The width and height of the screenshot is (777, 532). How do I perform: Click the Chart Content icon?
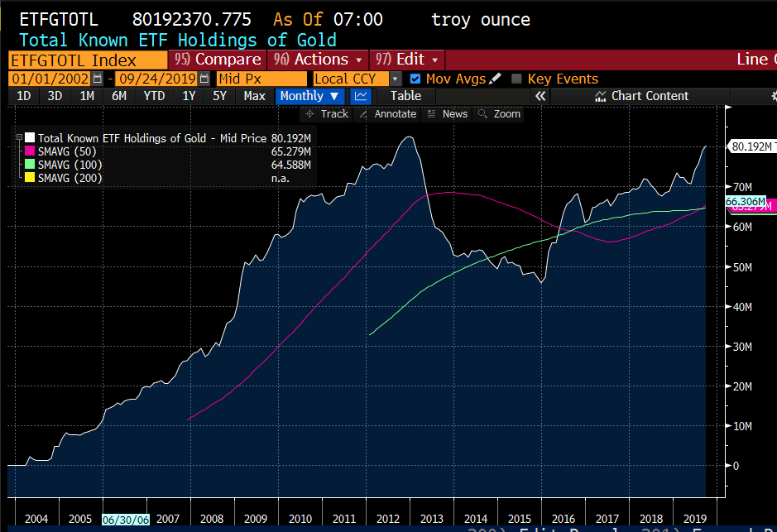[x=601, y=96]
